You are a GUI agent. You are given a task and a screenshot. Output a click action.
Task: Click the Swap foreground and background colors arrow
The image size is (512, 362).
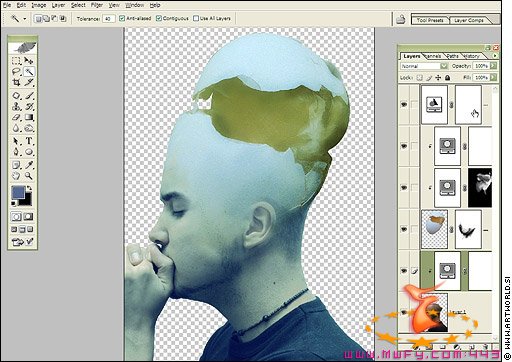pyautogui.click(x=29, y=188)
